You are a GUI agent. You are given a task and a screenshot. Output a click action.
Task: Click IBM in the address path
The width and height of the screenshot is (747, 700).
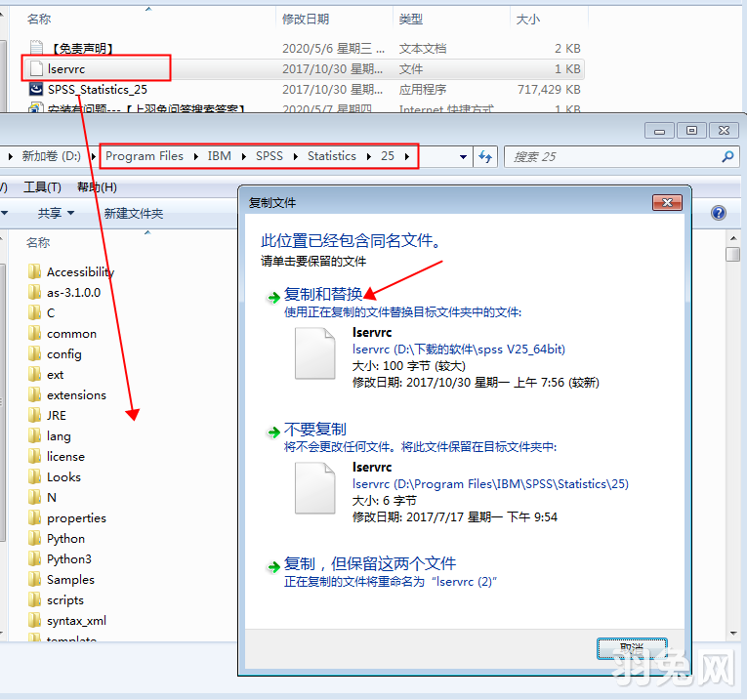[219, 155]
